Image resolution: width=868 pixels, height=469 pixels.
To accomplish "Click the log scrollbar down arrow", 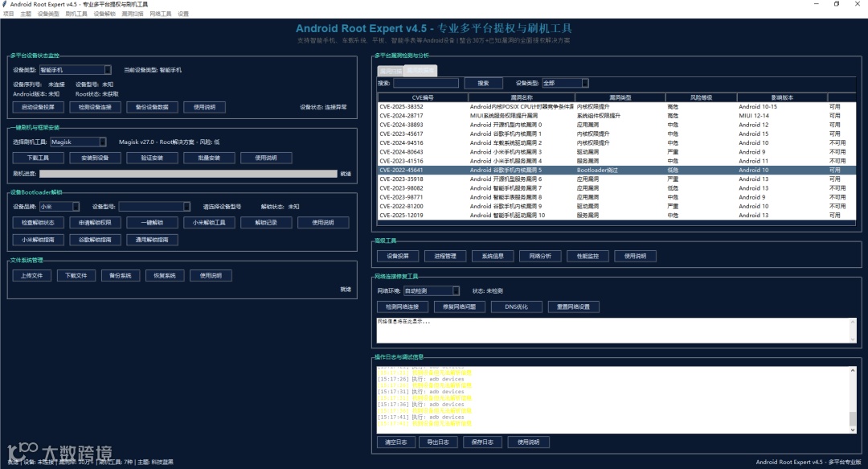I will point(853,430).
